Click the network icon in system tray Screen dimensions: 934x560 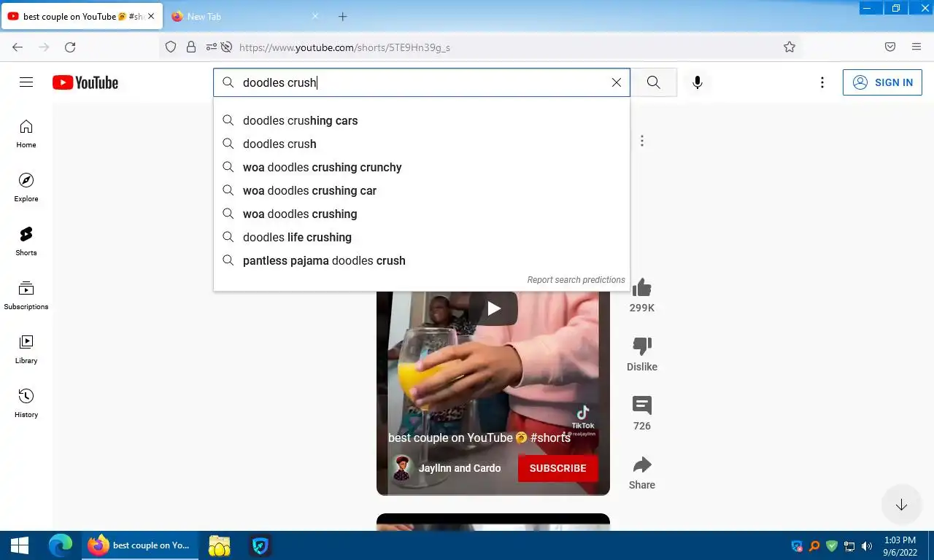(x=849, y=546)
